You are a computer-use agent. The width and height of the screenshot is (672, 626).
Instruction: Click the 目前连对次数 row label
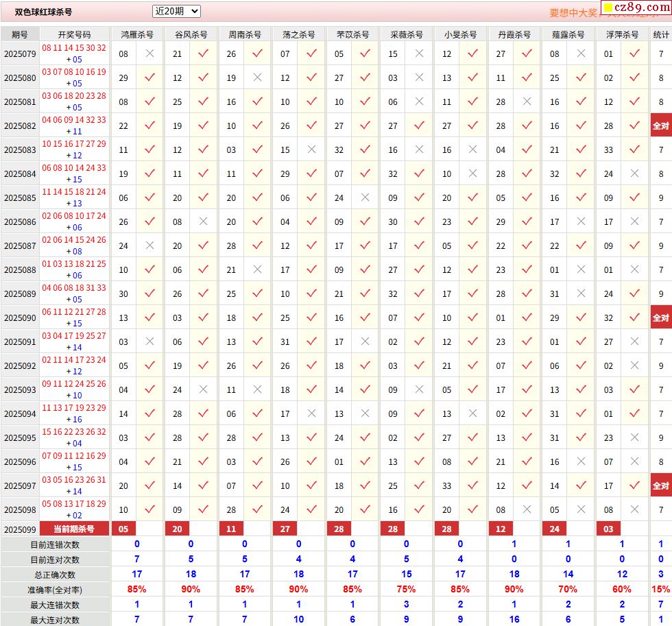(55, 559)
